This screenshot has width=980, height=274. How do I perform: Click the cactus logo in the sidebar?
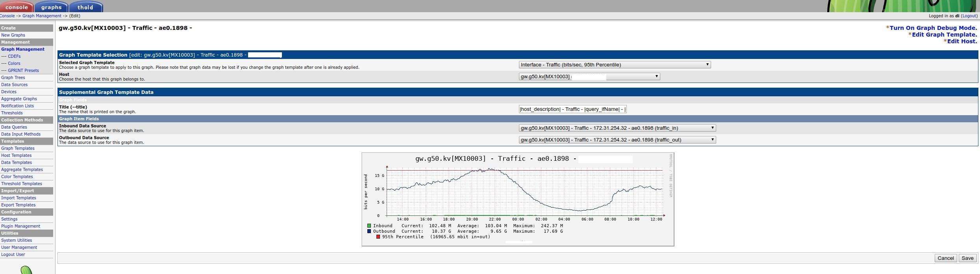26,270
